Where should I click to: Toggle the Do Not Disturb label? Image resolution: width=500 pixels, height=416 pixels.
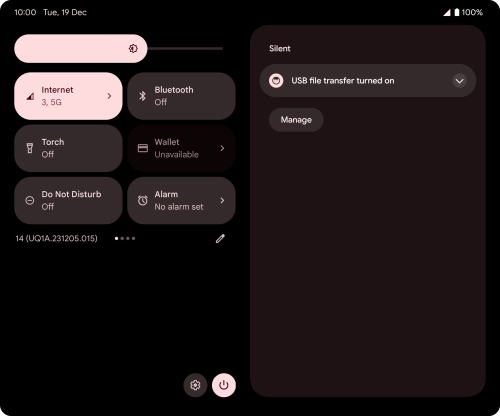click(x=71, y=194)
